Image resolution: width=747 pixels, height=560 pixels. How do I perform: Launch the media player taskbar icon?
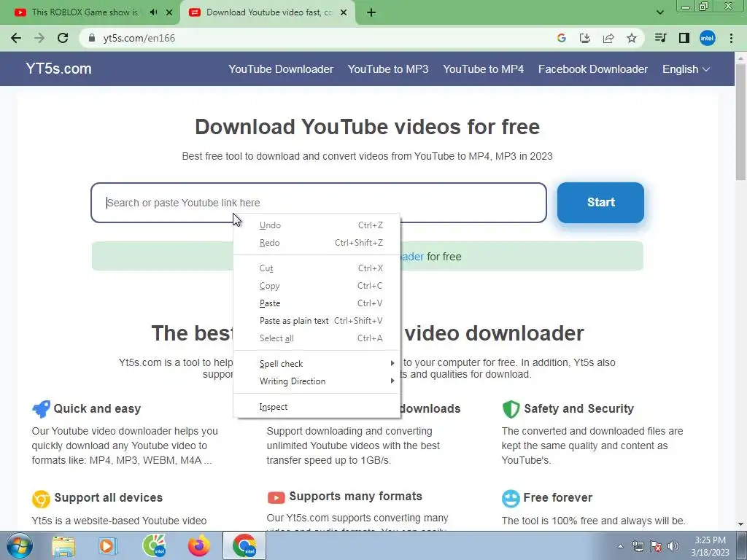(108, 546)
